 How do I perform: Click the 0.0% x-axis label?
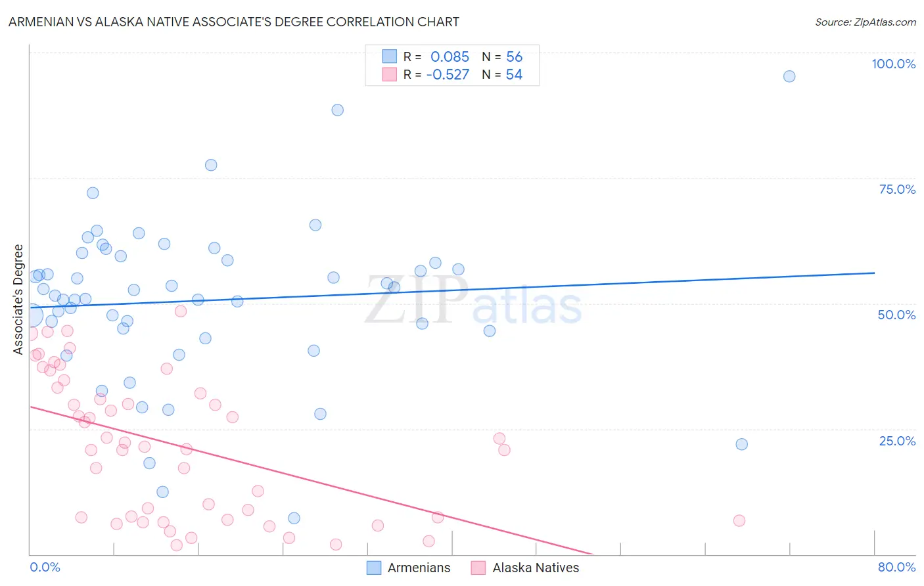[x=45, y=567]
